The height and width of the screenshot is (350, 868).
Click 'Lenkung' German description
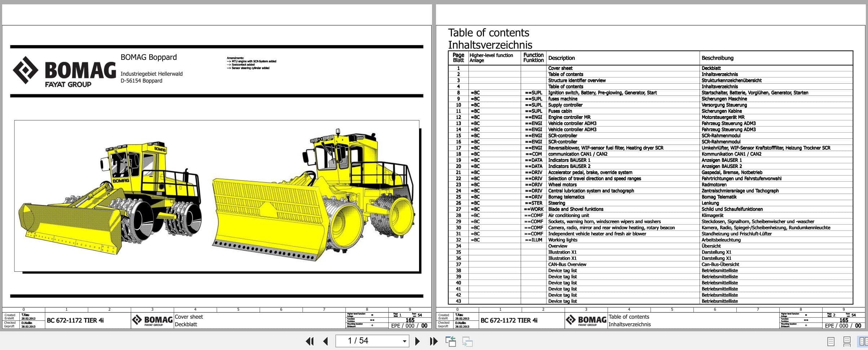tap(710, 203)
